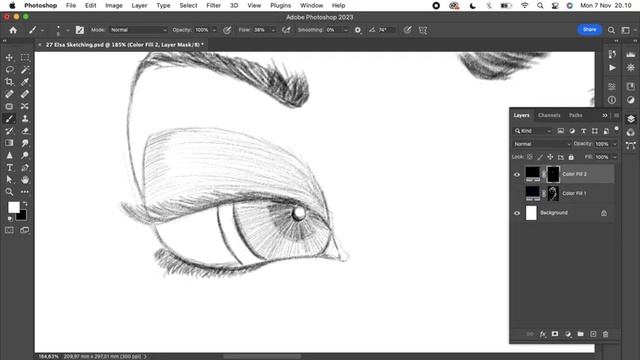Select the Clone Stamp tool
This screenshot has height=360, width=640.
pos(25,119)
